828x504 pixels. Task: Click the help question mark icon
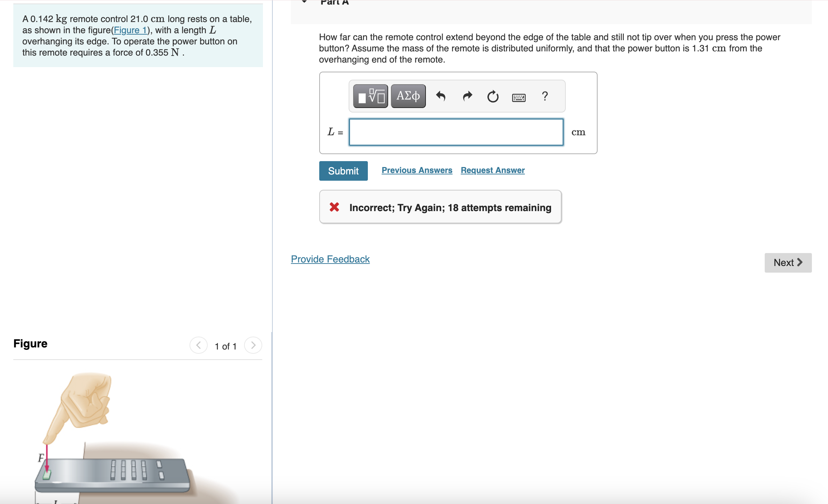coord(545,96)
